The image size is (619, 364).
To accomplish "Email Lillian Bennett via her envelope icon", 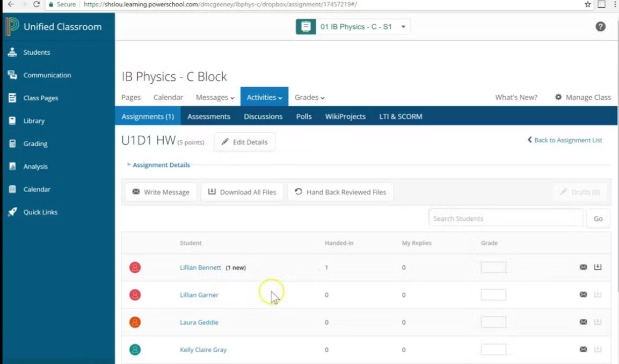I will pyautogui.click(x=583, y=267).
